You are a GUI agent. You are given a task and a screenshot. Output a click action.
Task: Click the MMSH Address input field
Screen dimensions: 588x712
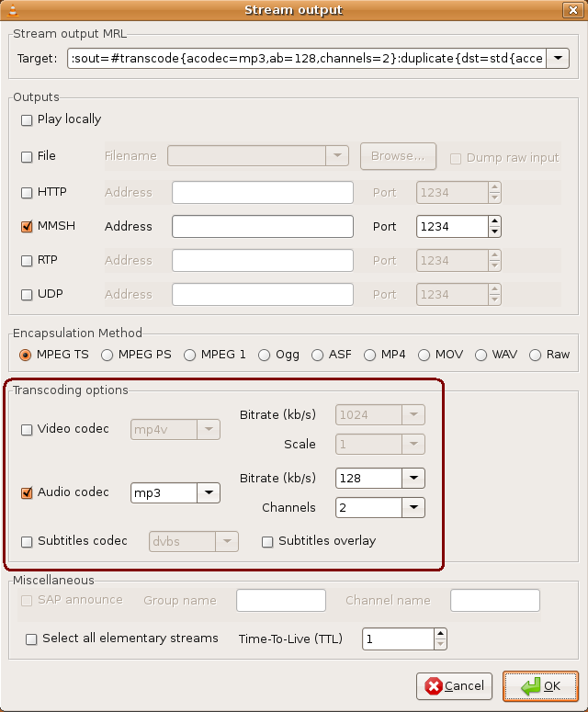[263, 227]
